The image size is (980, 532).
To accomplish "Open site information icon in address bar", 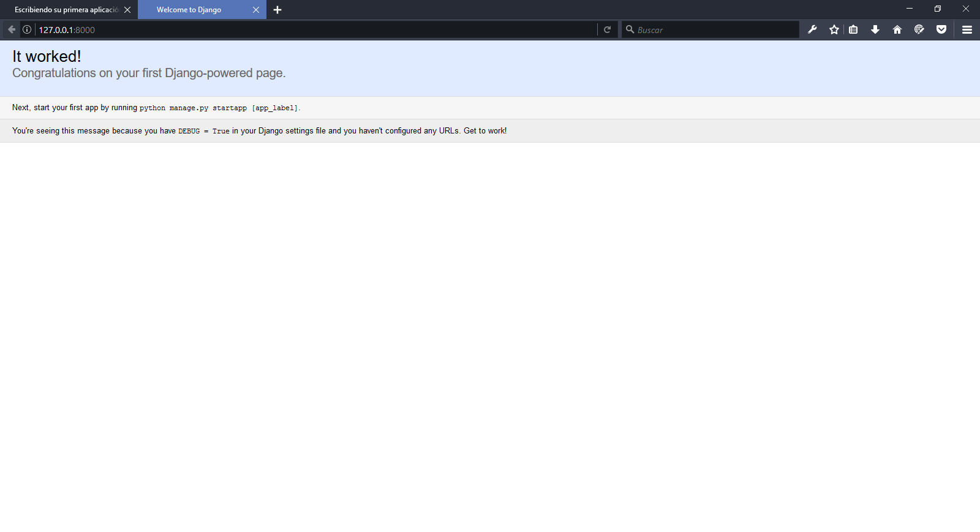I will 27,29.
